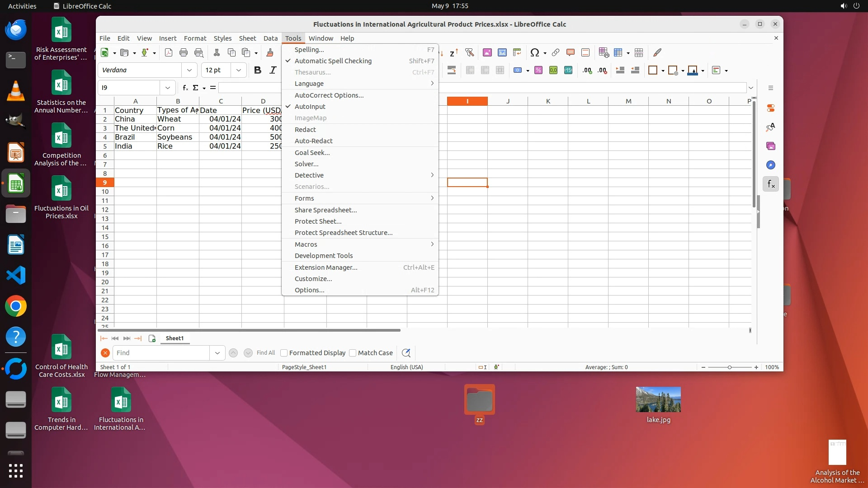Click the Insert Chart icon
Image resolution: width=868 pixels, height=488 pixels.
(502, 52)
